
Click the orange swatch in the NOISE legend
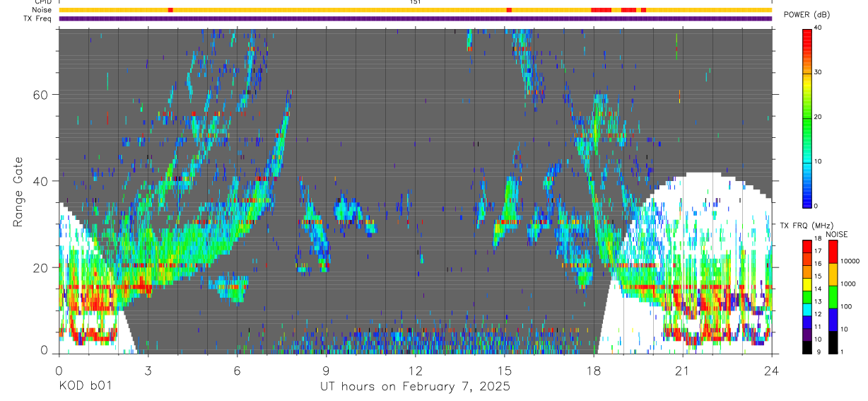click(833, 274)
